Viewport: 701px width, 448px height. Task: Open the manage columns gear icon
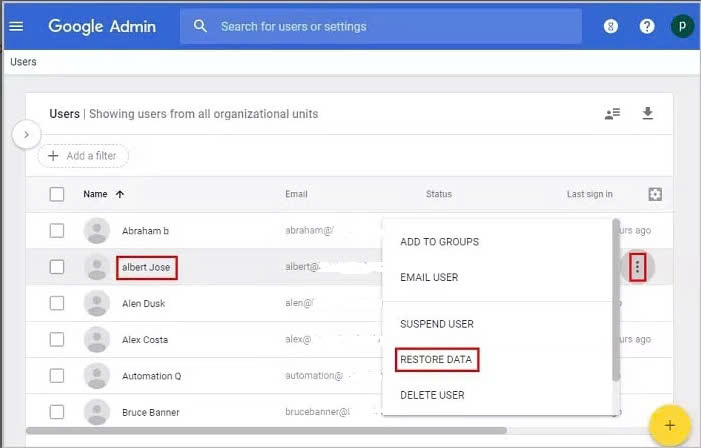click(x=655, y=194)
